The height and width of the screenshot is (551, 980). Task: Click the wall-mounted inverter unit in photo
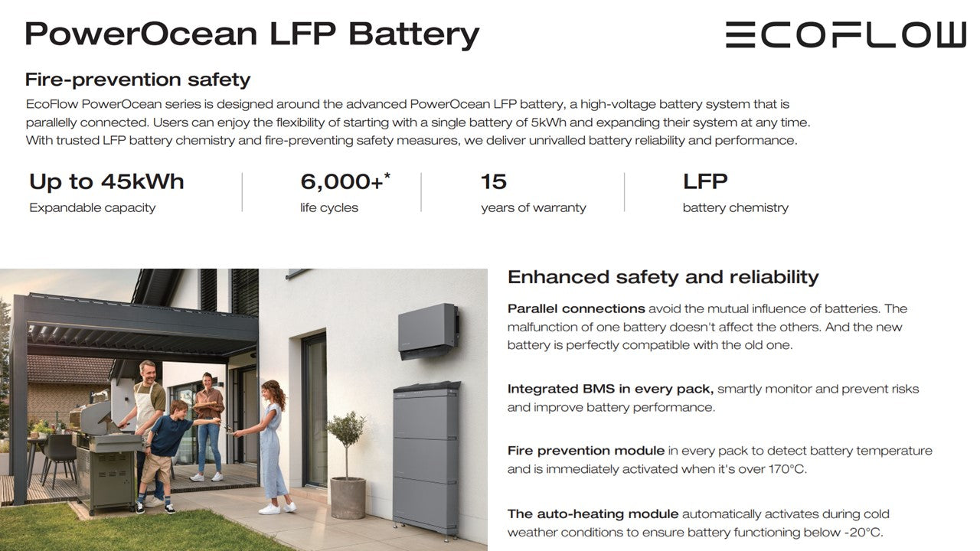click(428, 329)
